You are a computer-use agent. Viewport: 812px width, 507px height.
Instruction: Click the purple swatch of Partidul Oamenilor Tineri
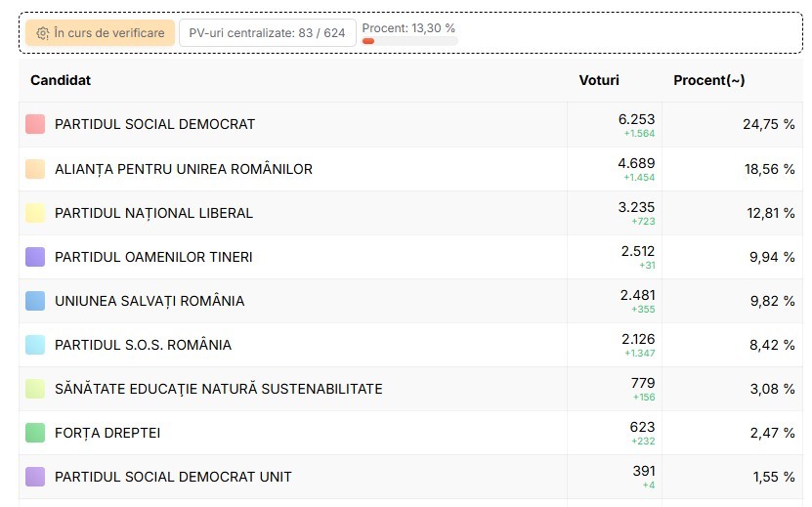coord(35,257)
